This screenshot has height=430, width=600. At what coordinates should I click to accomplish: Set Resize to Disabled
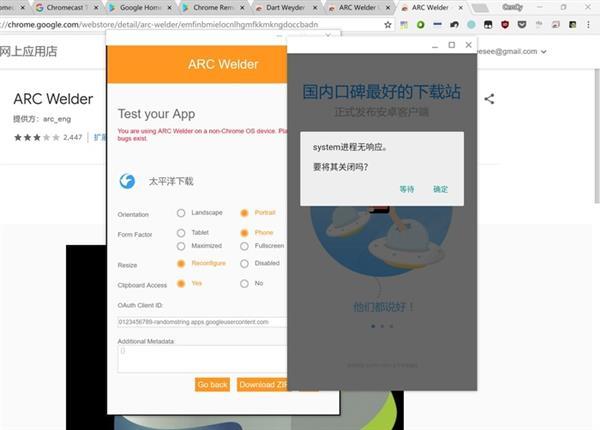(244, 264)
